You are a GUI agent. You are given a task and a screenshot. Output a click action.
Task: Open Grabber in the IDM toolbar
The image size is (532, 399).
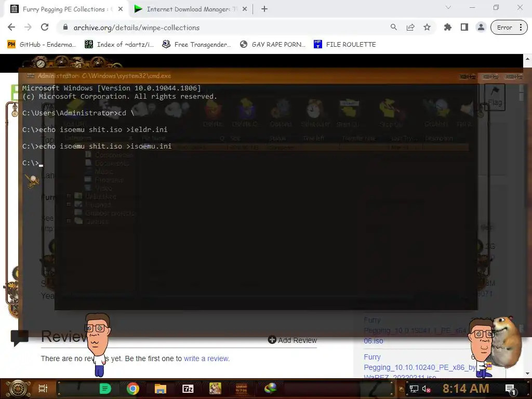click(436, 113)
